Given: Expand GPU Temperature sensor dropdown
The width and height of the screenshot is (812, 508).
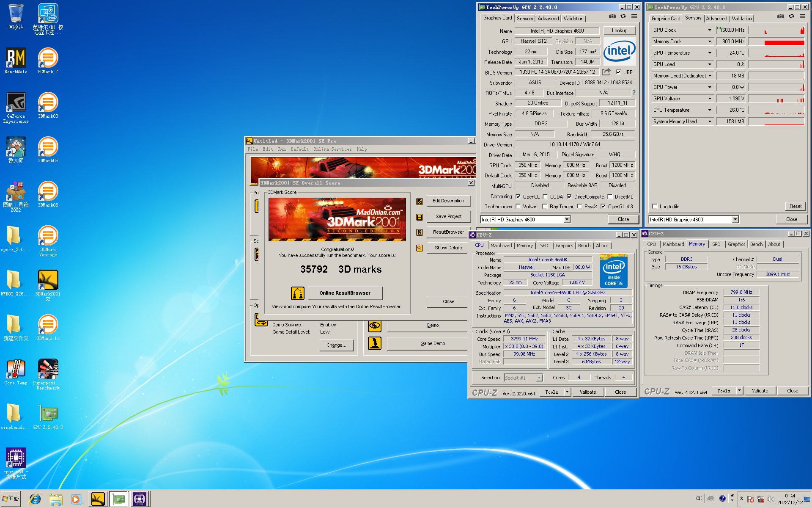Looking at the screenshot, I should coord(710,53).
